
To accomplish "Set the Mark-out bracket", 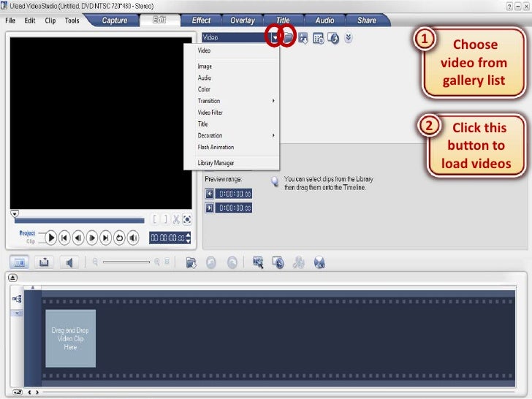I will point(166,219).
